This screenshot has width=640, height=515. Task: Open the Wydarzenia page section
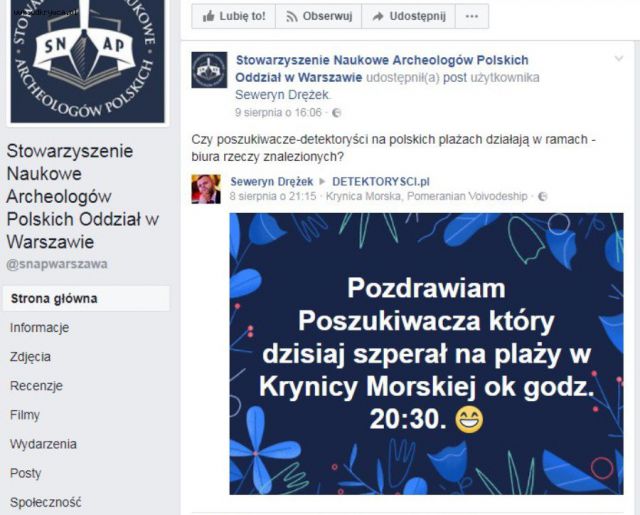click(x=43, y=444)
